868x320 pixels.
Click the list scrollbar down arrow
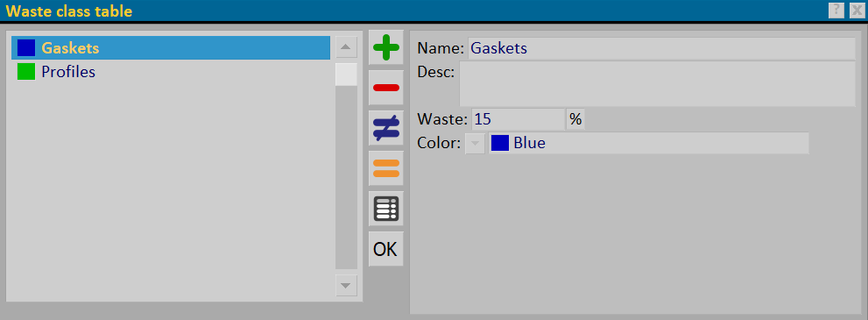[x=346, y=286]
